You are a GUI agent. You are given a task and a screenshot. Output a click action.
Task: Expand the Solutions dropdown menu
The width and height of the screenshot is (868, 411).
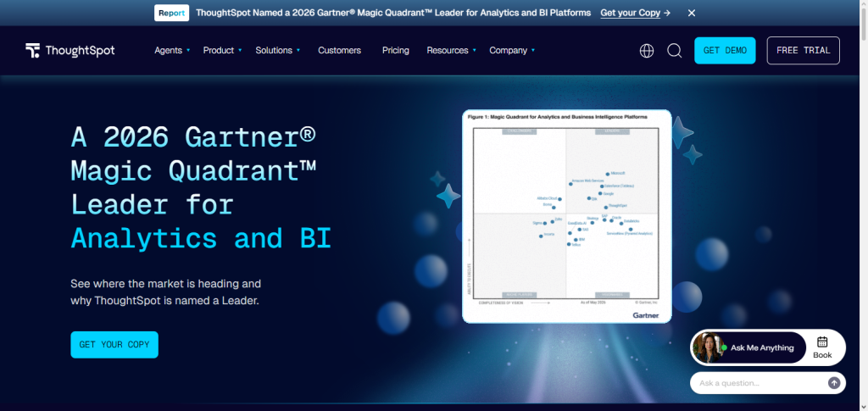point(278,50)
